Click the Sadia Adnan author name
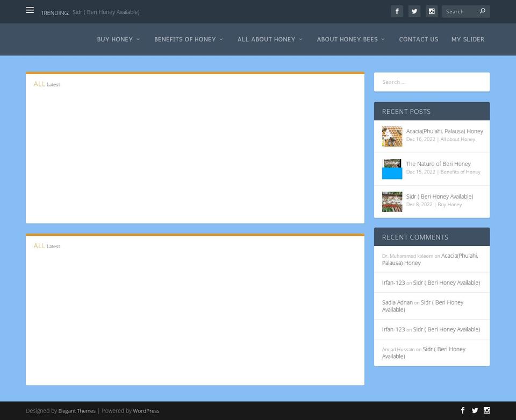This screenshot has width=516, height=420. 397,302
